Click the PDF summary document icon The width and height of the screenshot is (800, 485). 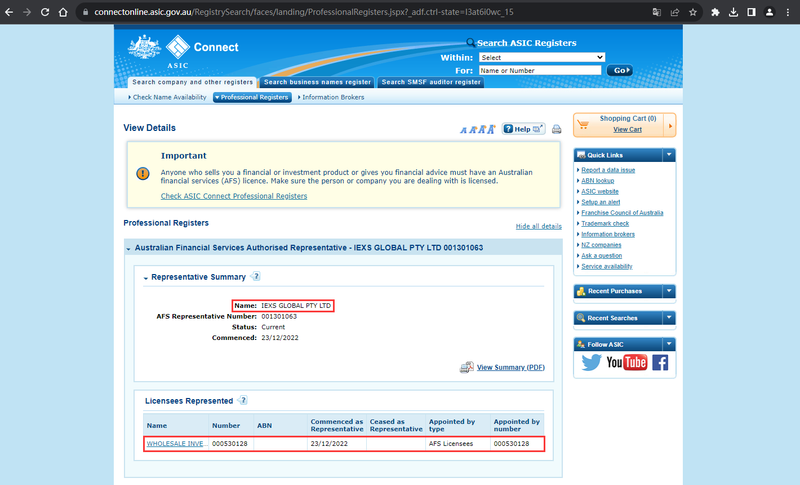coord(466,367)
